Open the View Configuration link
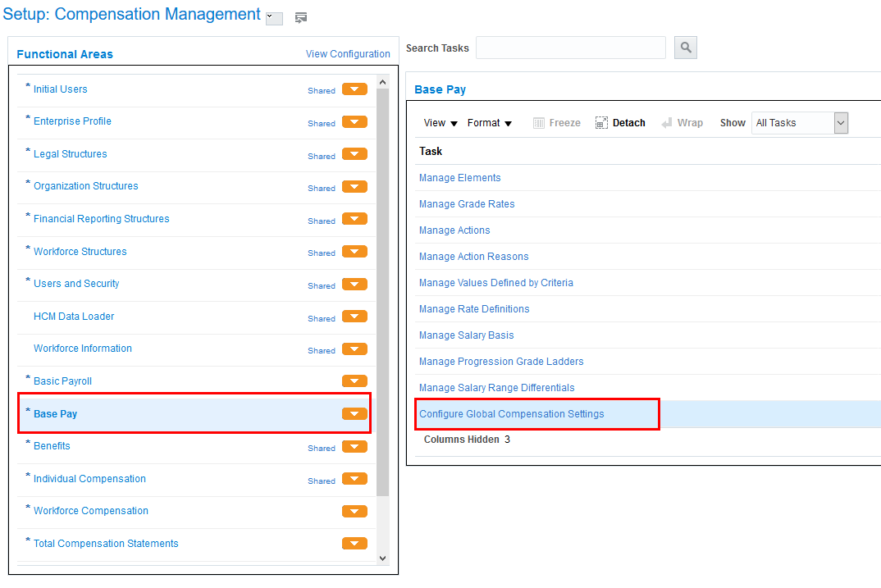Image resolution: width=881 pixels, height=588 pixels. pyautogui.click(x=348, y=54)
